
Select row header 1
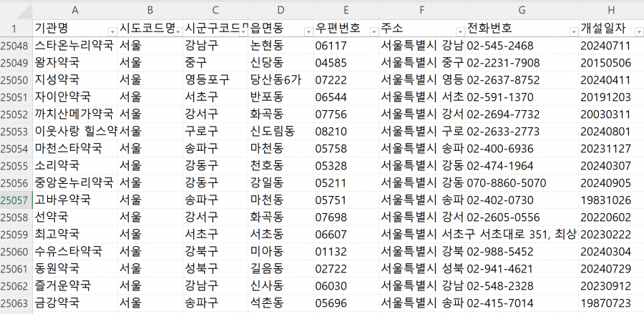16,29
